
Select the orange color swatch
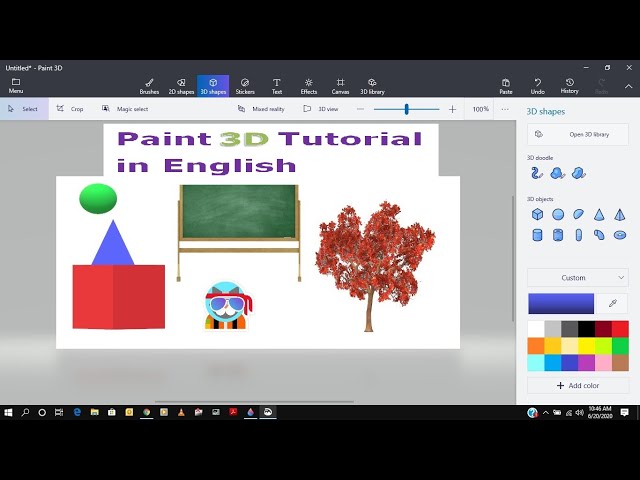coord(536,346)
